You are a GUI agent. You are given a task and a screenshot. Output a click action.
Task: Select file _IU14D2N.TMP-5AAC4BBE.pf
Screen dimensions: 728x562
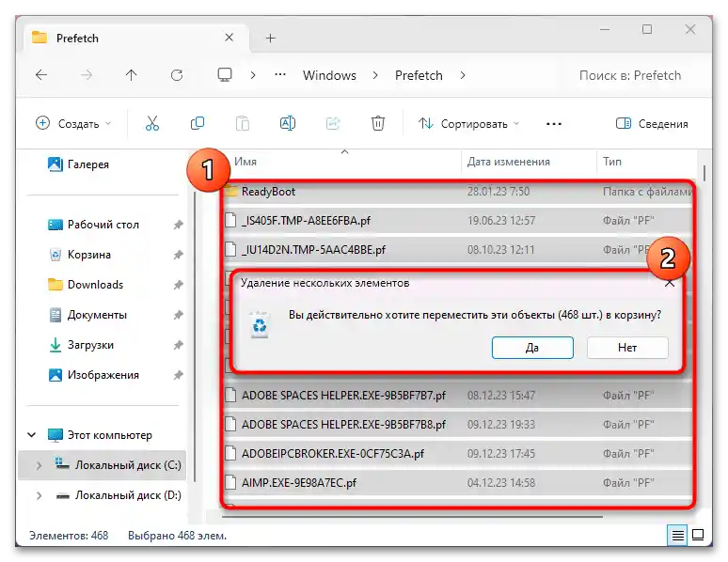pyautogui.click(x=459, y=250)
